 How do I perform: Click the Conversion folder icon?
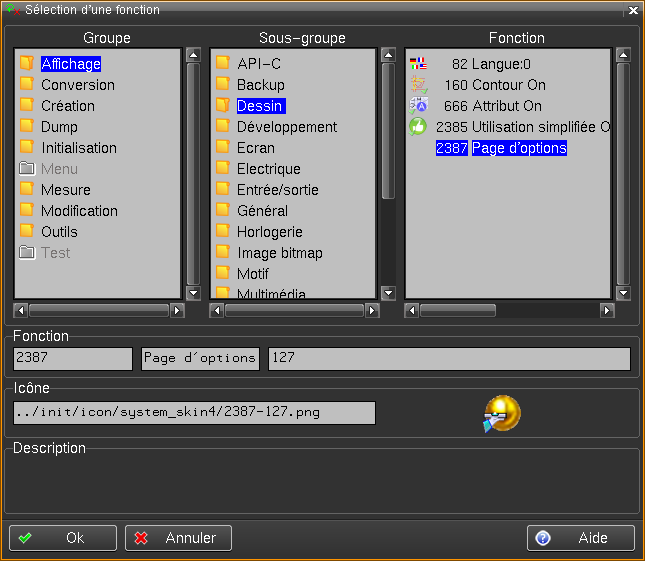coord(27,84)
